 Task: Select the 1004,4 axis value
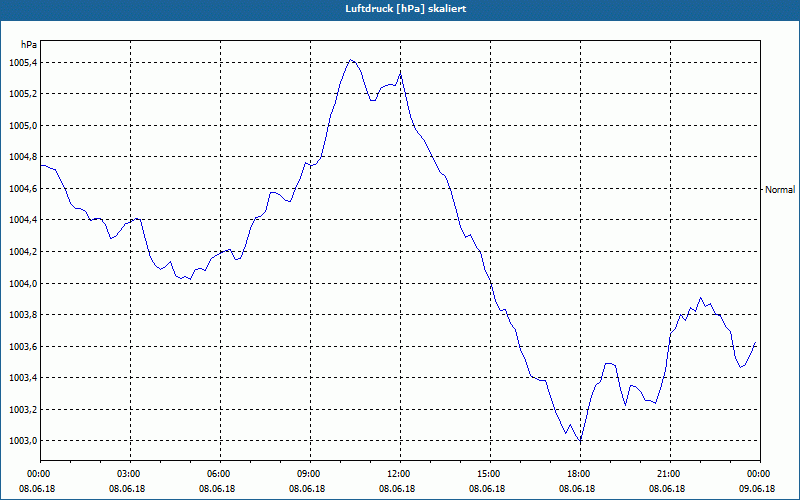[x=23, y=220]
